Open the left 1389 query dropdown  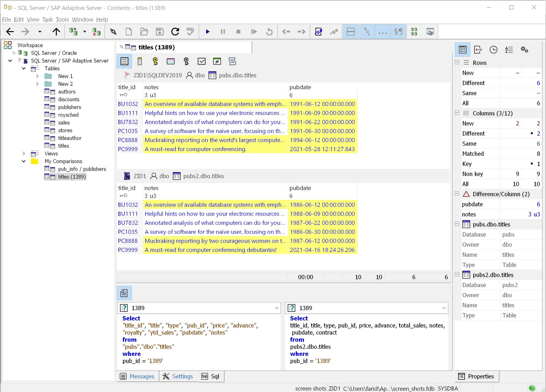click(x=276, y=308)
